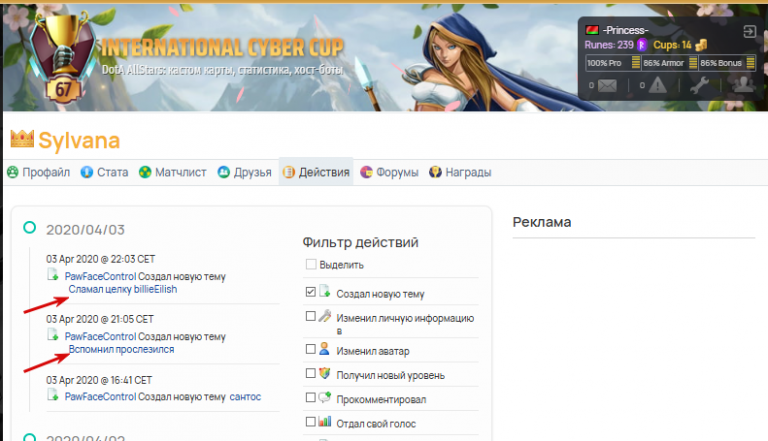768x441 pixels.
Task: Open the messages envelope icon
Action: tap(607, 85)
